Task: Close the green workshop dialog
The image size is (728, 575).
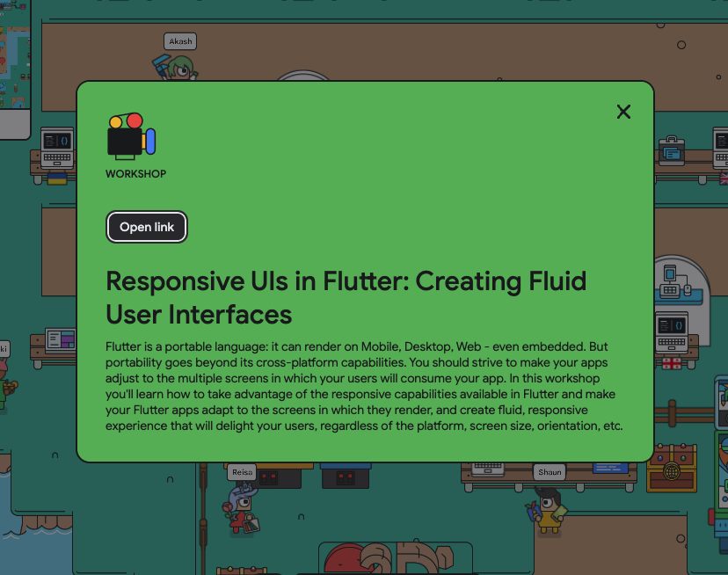Action: (623, 112)
